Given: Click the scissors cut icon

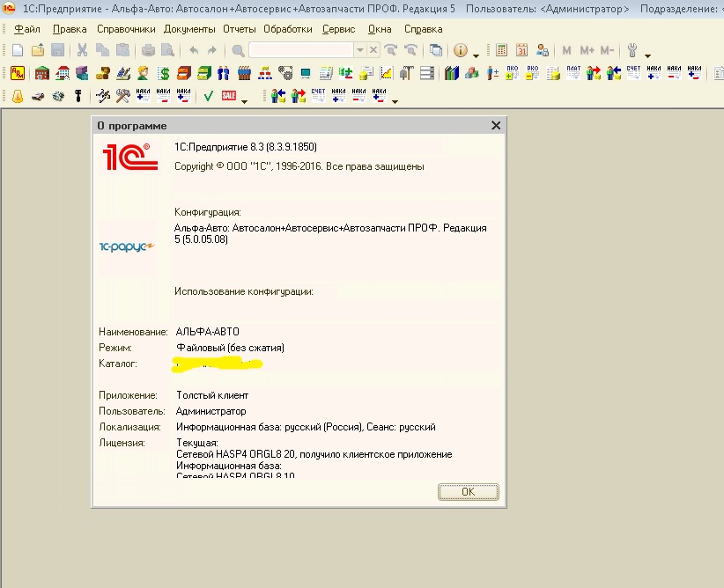Looking at the screenshot, I should coord(82,50).
